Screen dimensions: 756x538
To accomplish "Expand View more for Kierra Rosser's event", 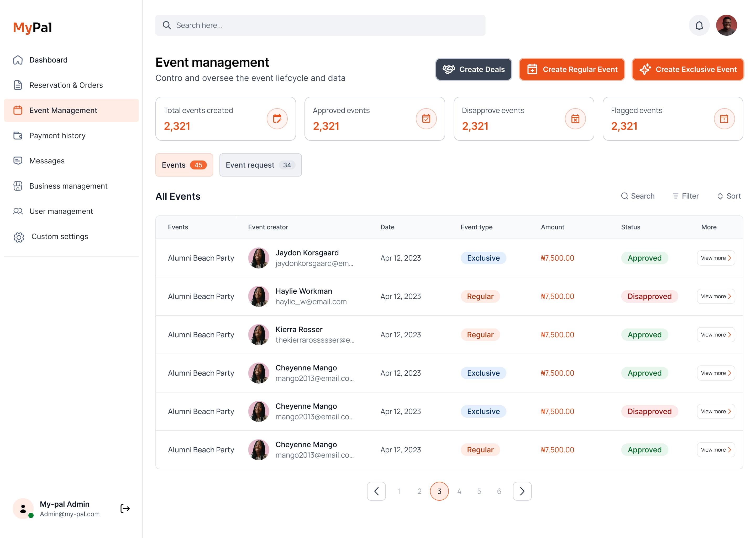I will (x=716, y=335).
